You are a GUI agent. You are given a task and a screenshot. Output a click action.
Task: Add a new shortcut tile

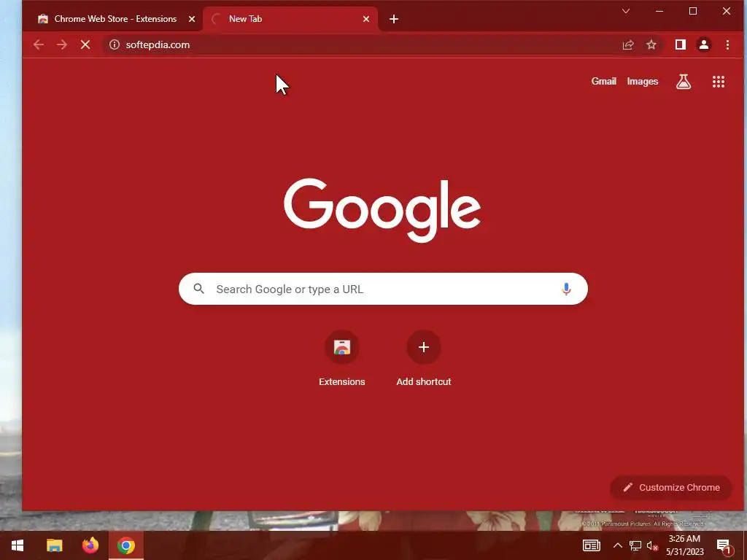click(424, 359)
